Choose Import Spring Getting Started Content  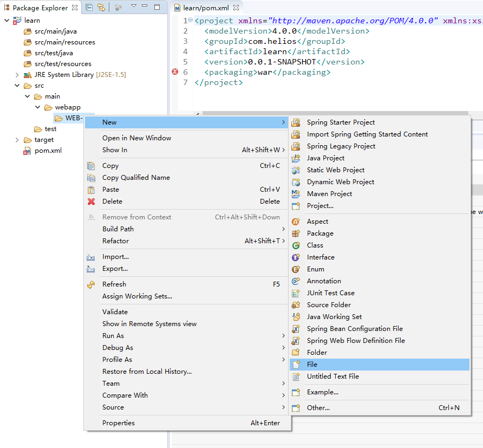(x=380, y=134)
